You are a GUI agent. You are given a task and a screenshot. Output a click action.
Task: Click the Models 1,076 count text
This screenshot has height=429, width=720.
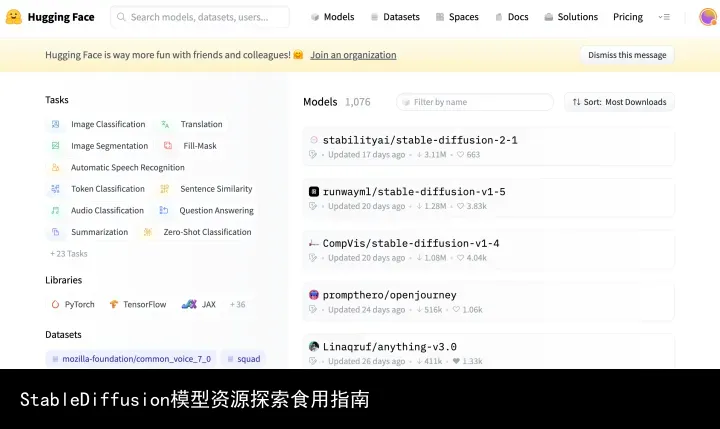337,102
